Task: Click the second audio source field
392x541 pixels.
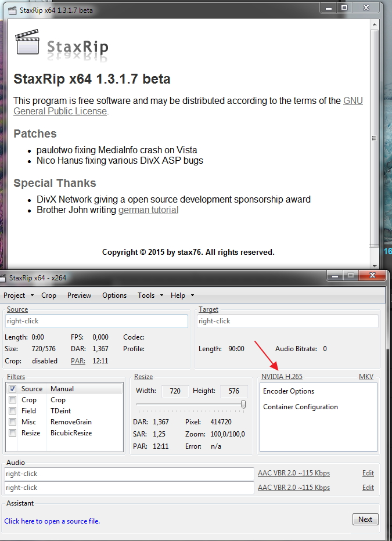Action: (x=130, y=488)
